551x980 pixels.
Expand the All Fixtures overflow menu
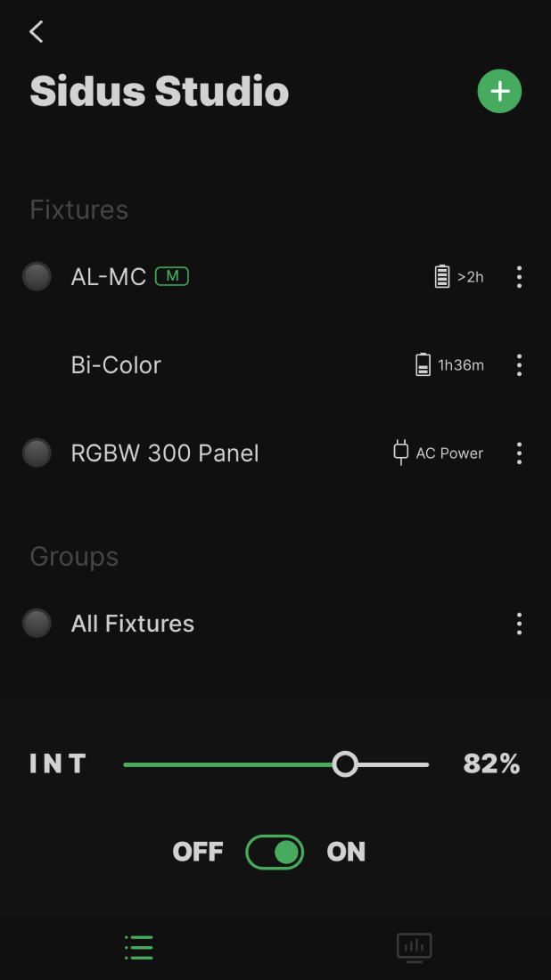tap(519, 624)
